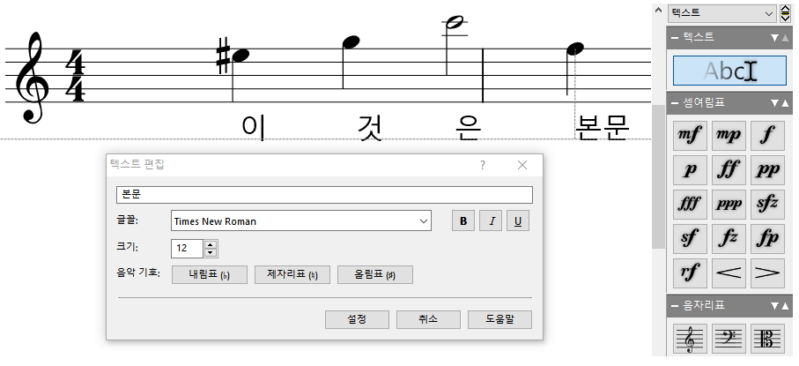Select the treble clef on the staff
The height and width of the screenshot is (366, 799).
tap(32, 77)
